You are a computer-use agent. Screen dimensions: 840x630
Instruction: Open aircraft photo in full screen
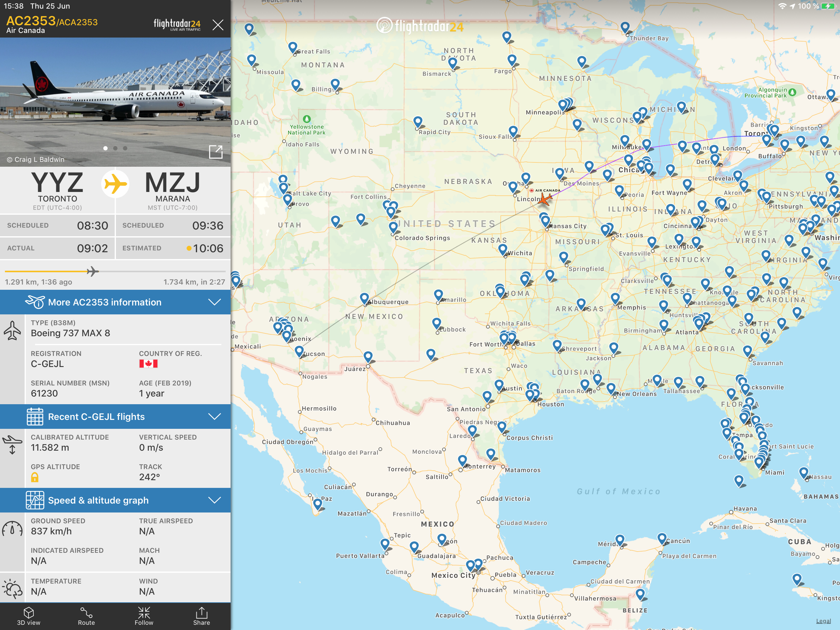tap(216, 152)
